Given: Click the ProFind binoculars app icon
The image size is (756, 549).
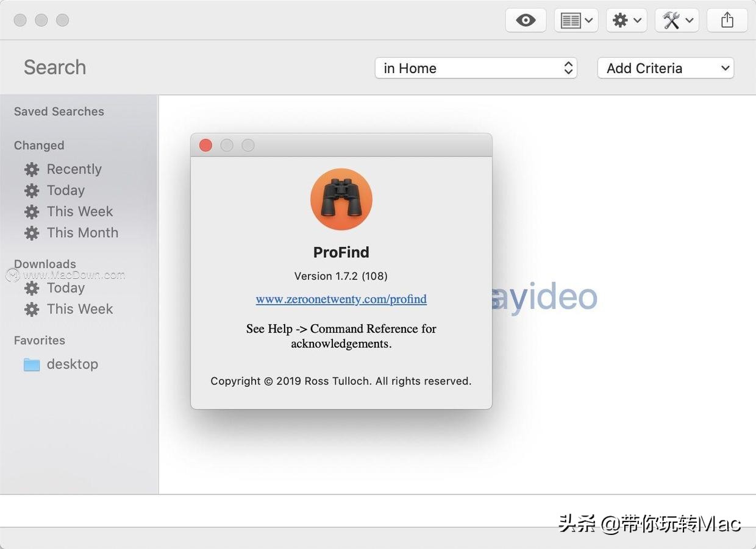Looking at the screenshot, I should point(341,200).
